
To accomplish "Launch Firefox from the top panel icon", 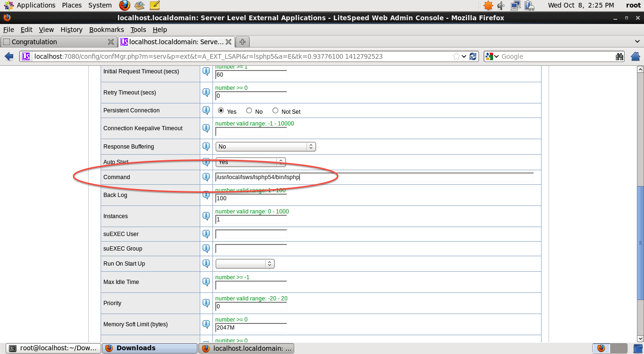I will click(x=125, y=6).
